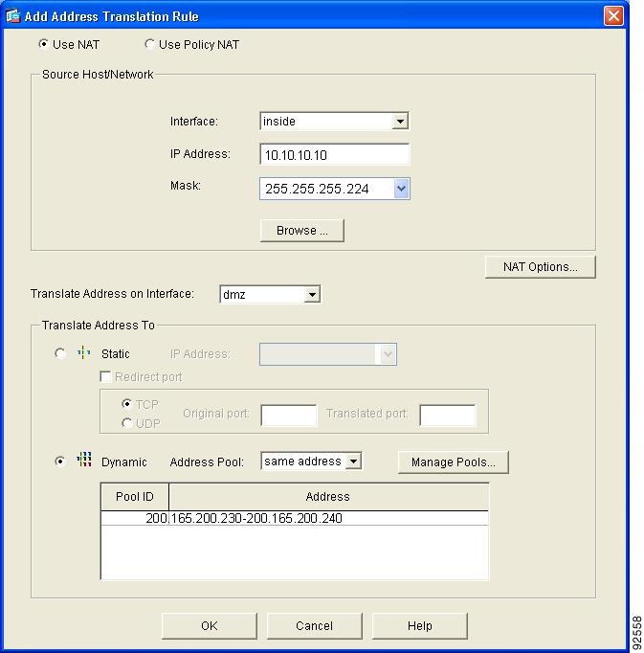
Task: Click the Original port input field
Action: (x=288, y=416)
